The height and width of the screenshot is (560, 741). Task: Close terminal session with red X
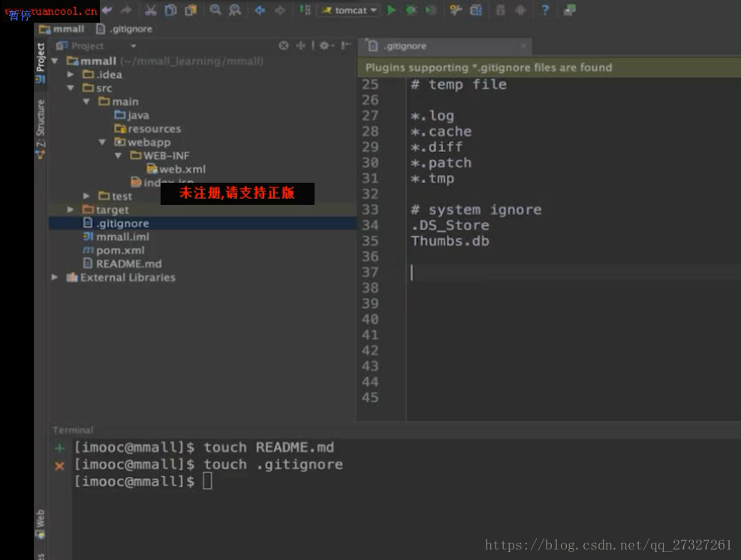(59, 466)
